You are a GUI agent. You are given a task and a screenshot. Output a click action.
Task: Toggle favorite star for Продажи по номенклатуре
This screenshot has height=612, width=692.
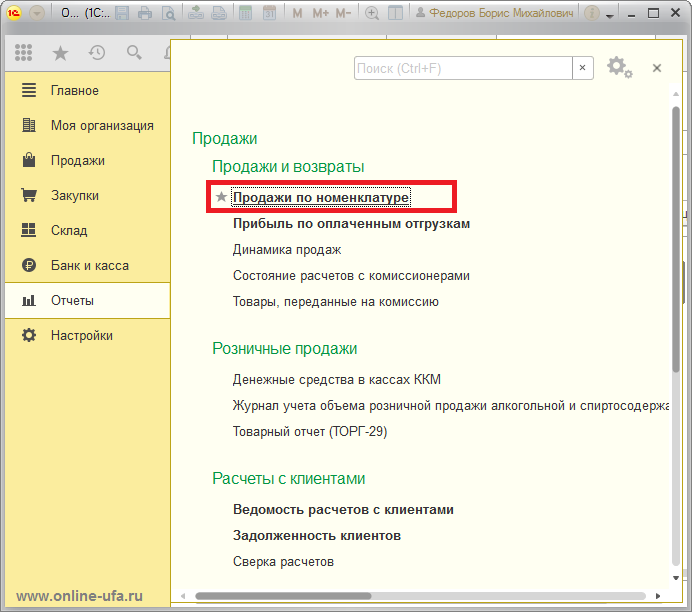pyautogui.click(x=222, y=196)
